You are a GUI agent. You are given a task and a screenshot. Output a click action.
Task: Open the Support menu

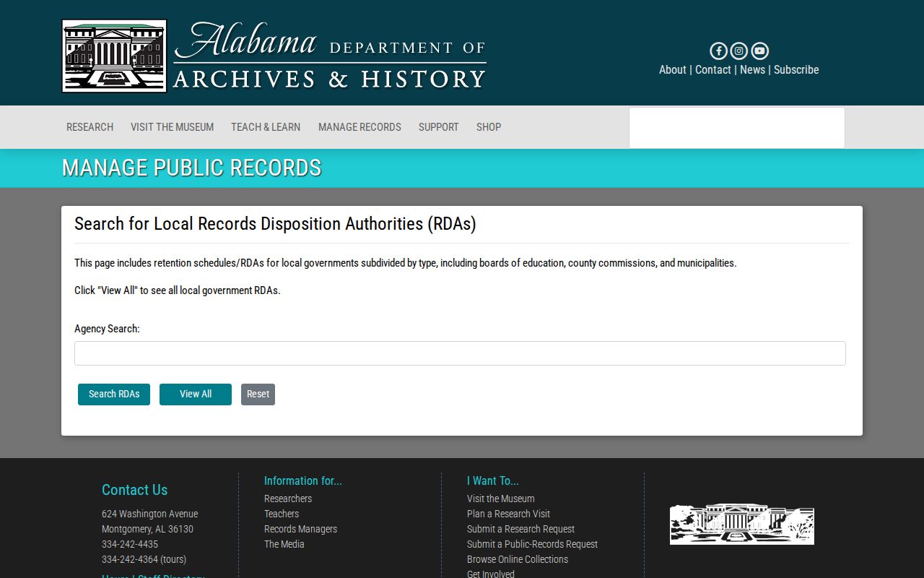[x=439, y=127]
